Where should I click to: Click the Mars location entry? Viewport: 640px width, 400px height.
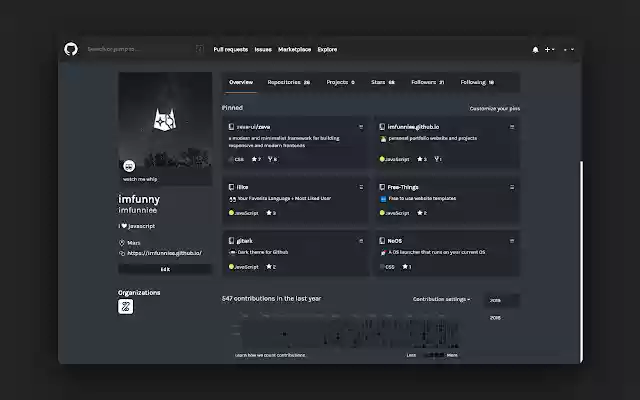coord(129,243)
